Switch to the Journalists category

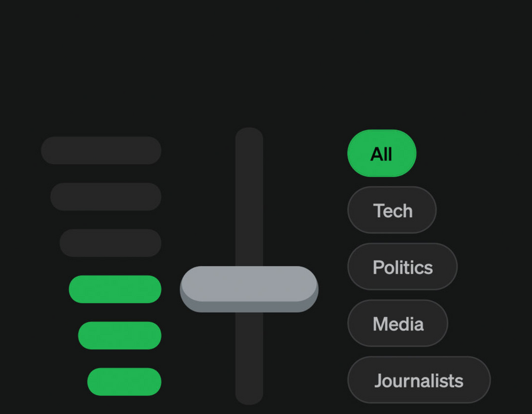tap(419, 380)
